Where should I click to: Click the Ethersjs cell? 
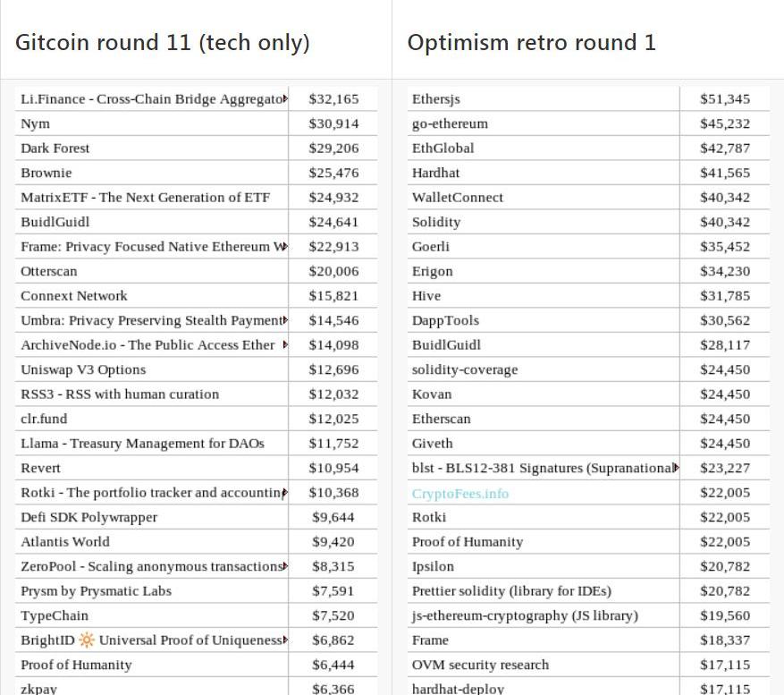pos(543,98)
